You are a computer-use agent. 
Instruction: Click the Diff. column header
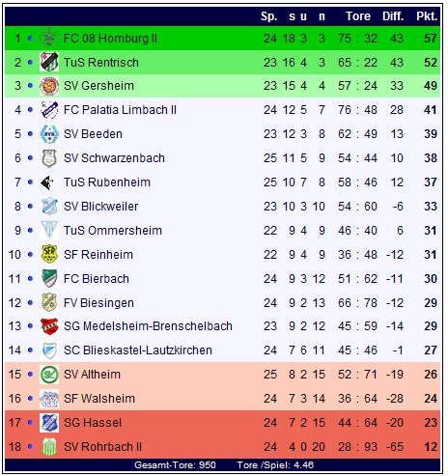click(x=393, y=16)
